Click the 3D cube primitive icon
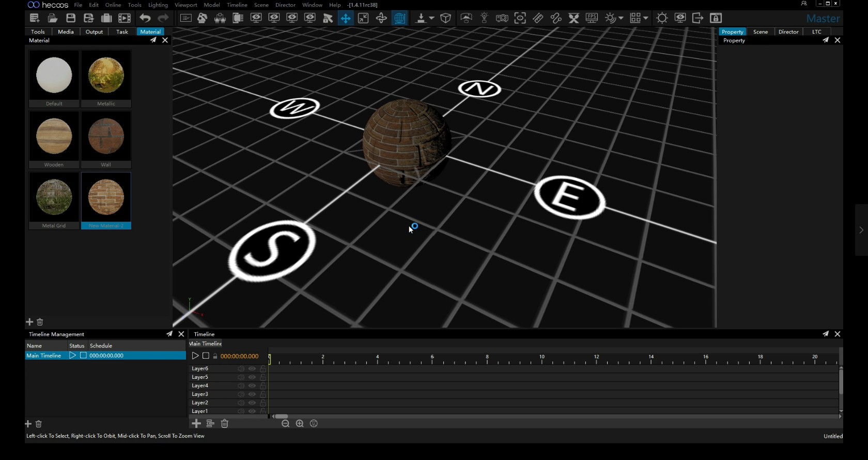 pos(446,18)
